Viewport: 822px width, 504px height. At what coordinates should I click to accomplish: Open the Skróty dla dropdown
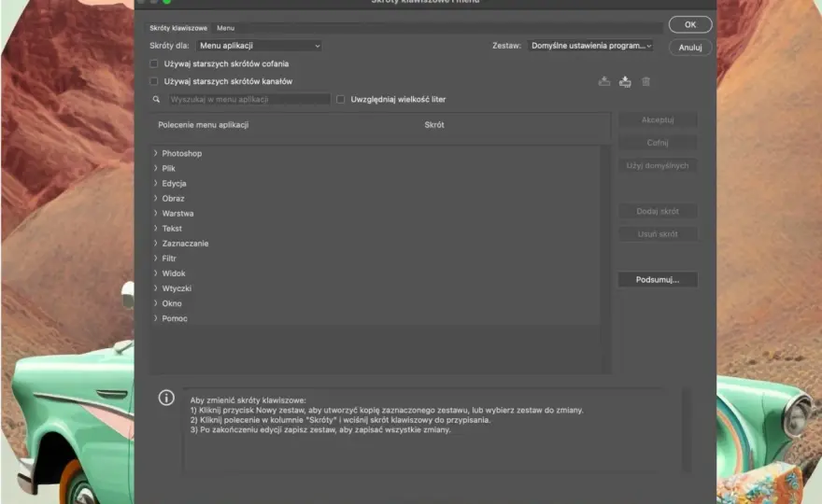259,46
